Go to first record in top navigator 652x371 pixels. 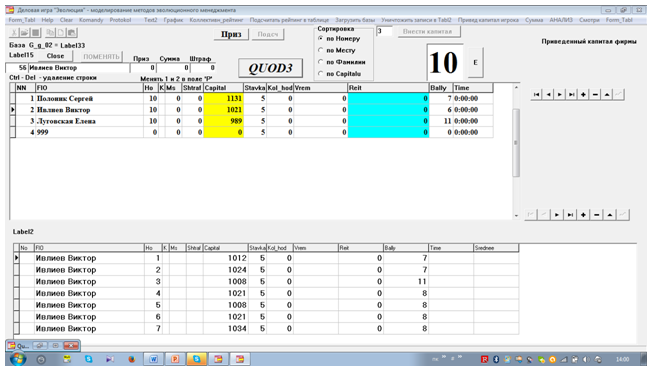tap(536, 94)
